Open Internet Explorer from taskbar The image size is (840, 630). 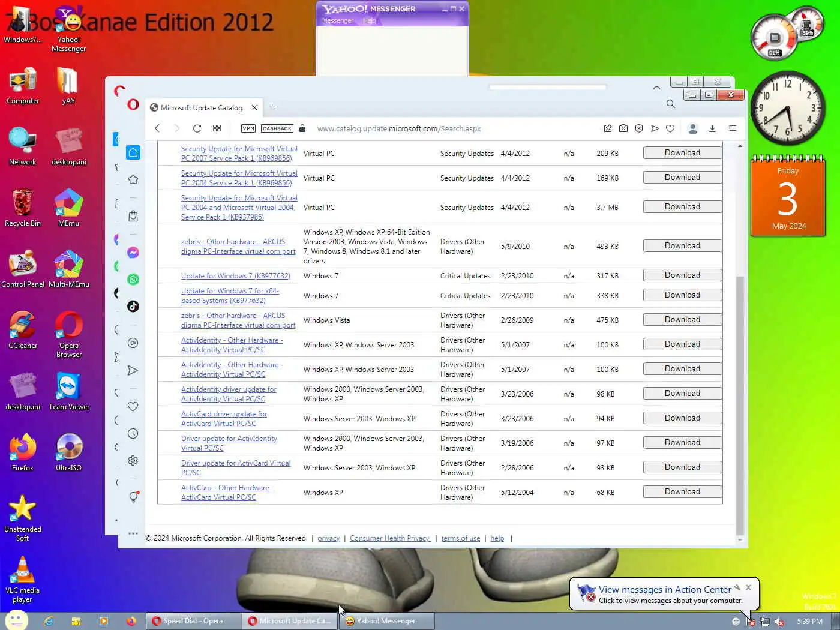point(49,621)
